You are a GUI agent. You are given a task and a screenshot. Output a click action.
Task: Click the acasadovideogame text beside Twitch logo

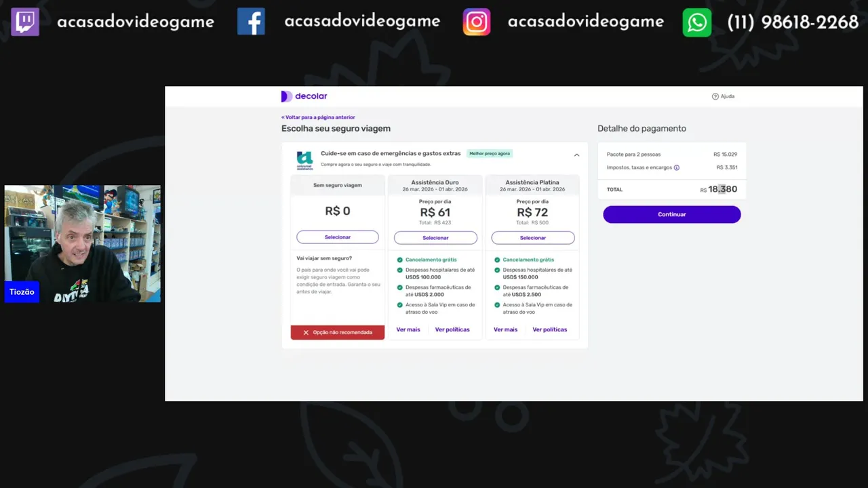(136, 22)
